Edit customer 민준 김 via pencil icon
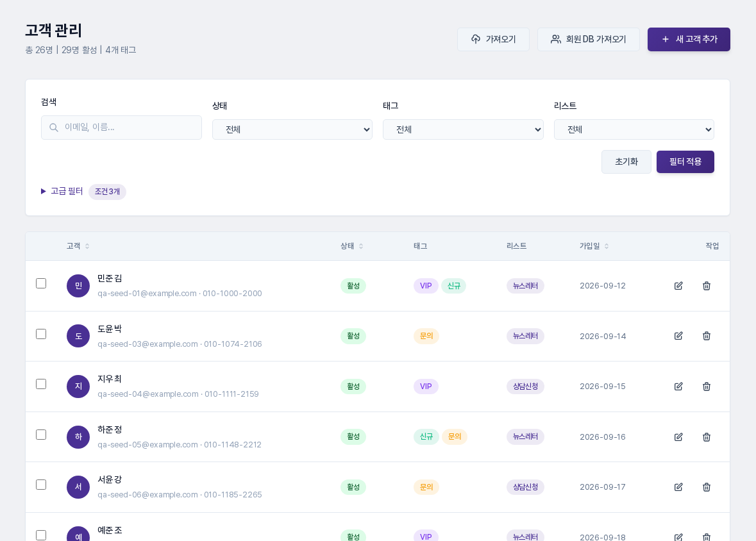This screenshot has height=541, width=756. (678, 286)
